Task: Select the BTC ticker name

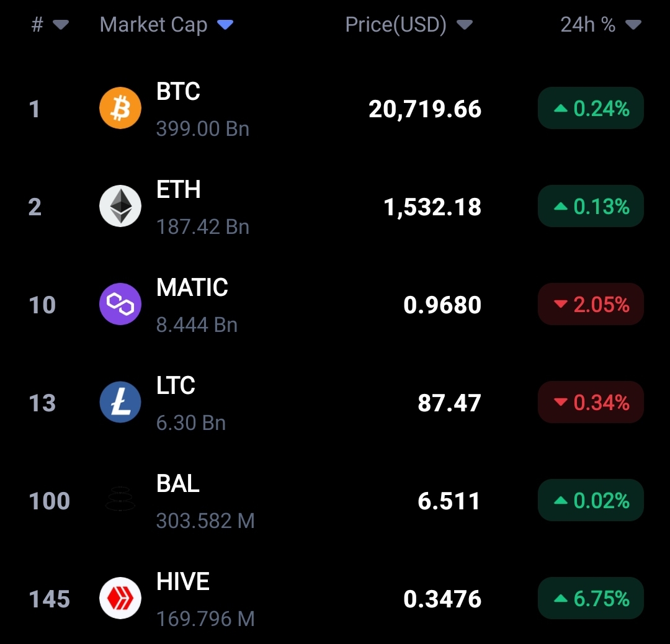Action: tap(178, 92)
